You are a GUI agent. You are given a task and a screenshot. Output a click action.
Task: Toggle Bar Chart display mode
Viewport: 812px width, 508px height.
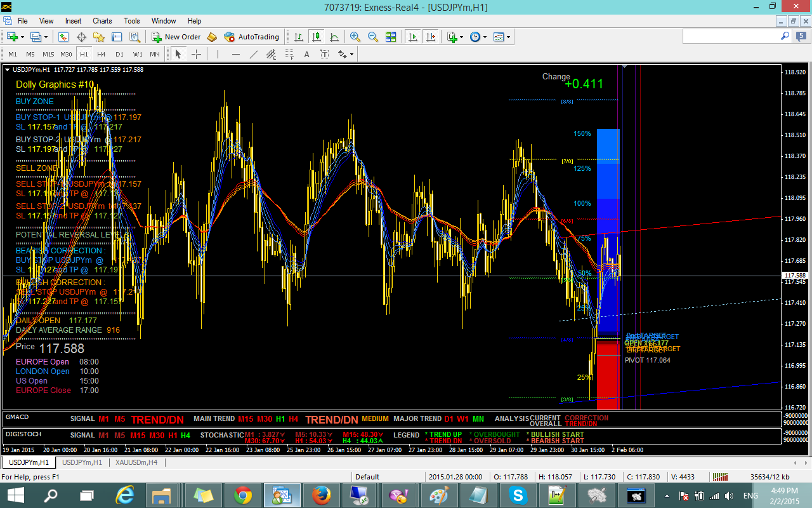298,37
